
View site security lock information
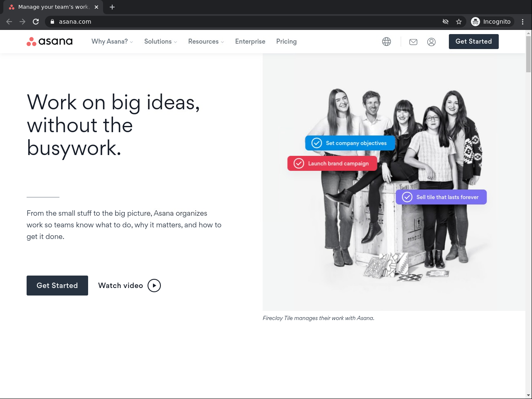tap(52, 22)
